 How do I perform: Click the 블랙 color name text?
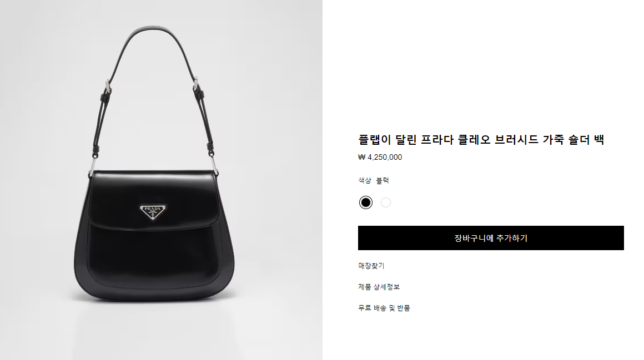click(x=383, y=180)
